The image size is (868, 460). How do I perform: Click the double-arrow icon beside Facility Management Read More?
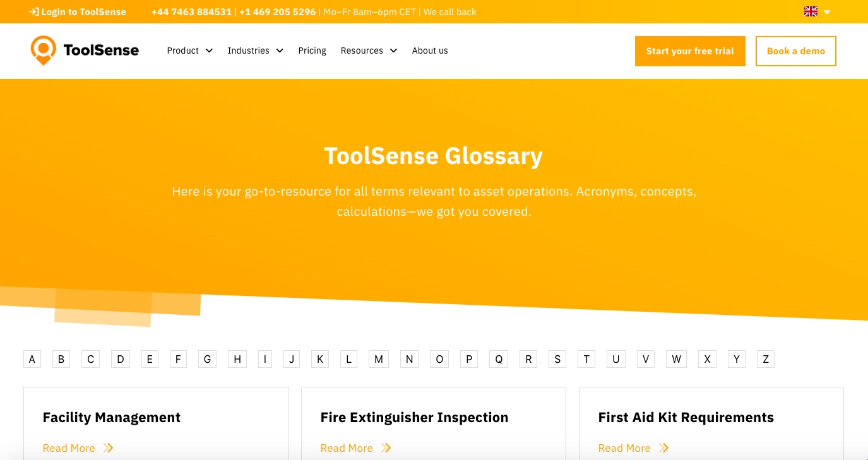coord(108,448)
